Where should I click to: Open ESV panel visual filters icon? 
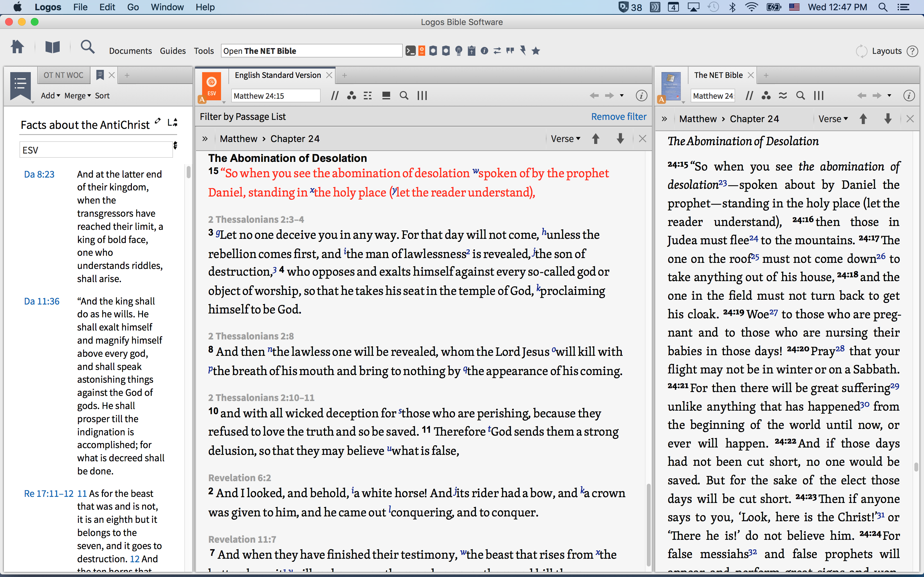tap(351, 96)
